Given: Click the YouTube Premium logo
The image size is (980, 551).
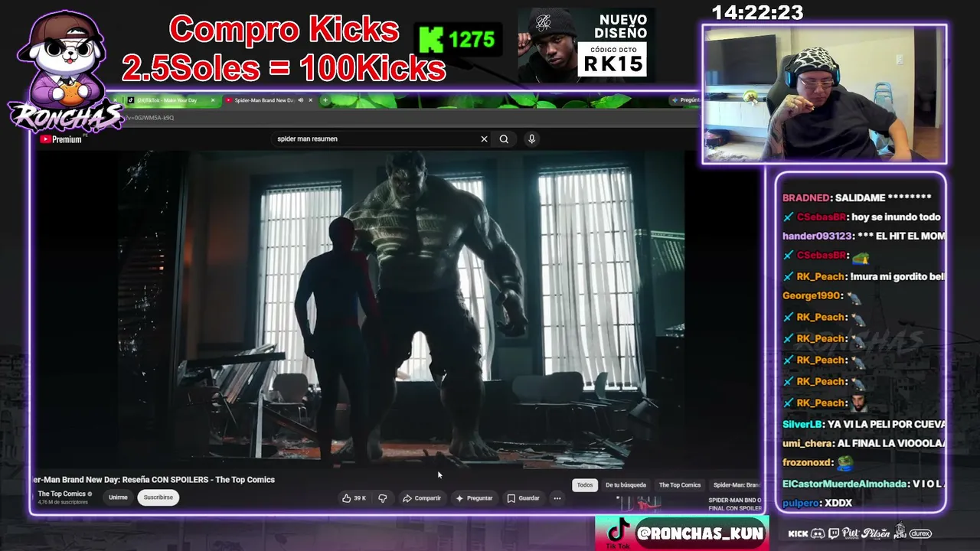Looking at the screenshot, I should [60, 139].
